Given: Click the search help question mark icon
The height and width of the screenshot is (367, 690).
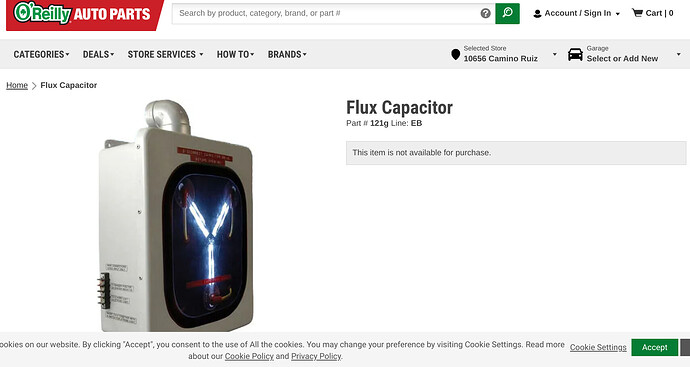Looking at the screenshot, I should tap(485, 13).
